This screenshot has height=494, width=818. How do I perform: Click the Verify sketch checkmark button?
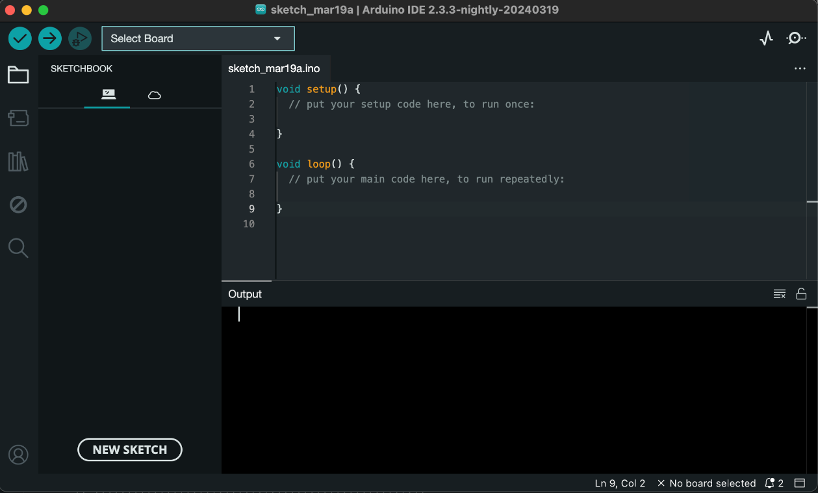(x=20, y=38)
